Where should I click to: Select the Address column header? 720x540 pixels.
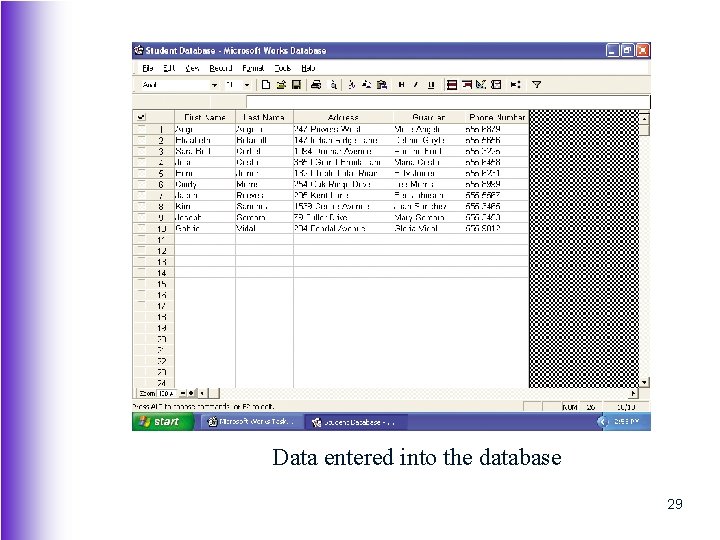click(343, 117)
